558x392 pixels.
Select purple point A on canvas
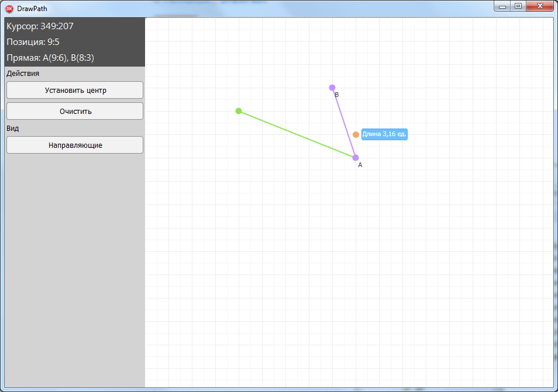click(356, 157)
